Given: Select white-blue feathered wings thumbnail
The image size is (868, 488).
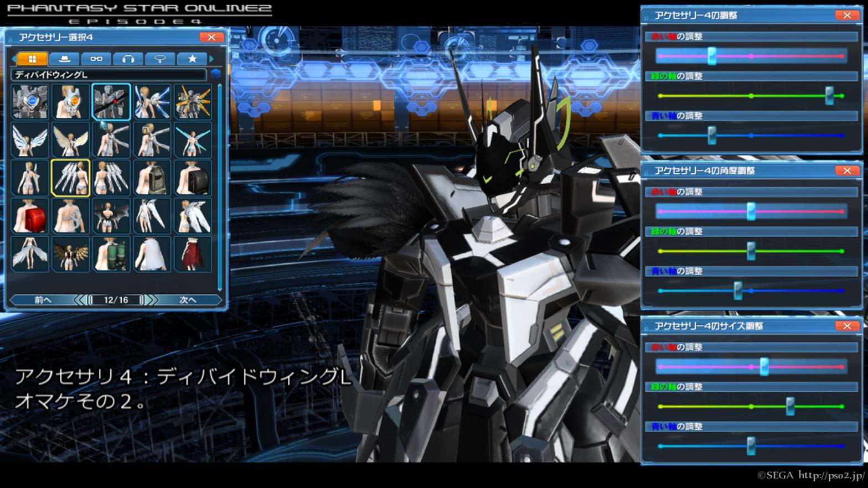Looking at the screenshot, I should (x=30, y=140).
